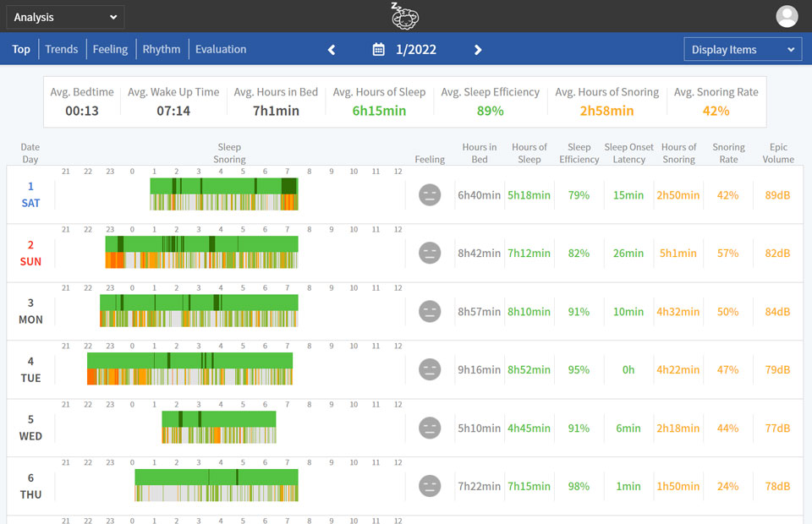The height and width of the screenshot is (524, 812).
Task: Click the sleeping zzz app logo
Action: coord(405,16)
